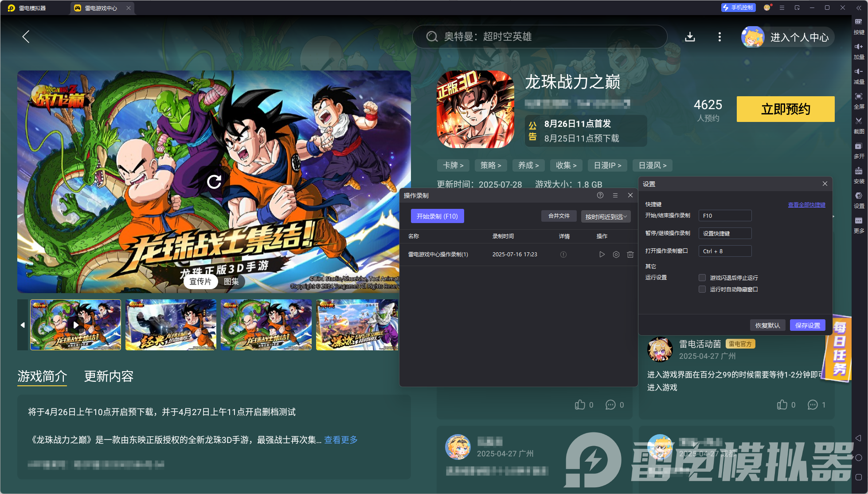The image size is (868, 494).
Task: Select the second gameplay thumbnail
Action: tap(171, 325)
